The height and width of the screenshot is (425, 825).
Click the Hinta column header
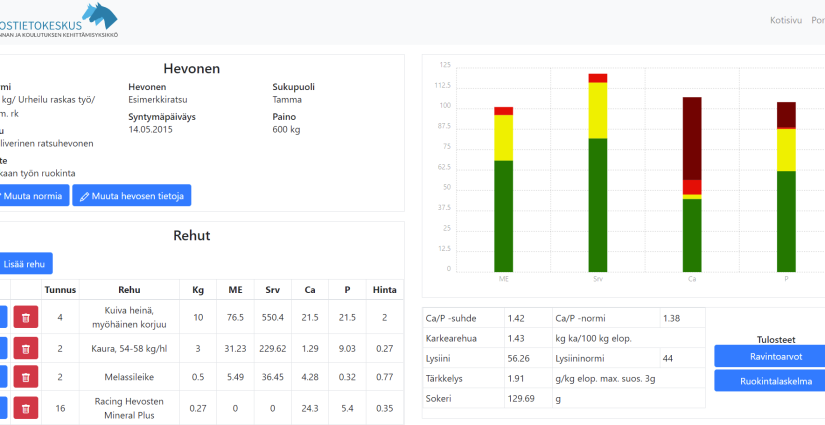pos(383,289)
